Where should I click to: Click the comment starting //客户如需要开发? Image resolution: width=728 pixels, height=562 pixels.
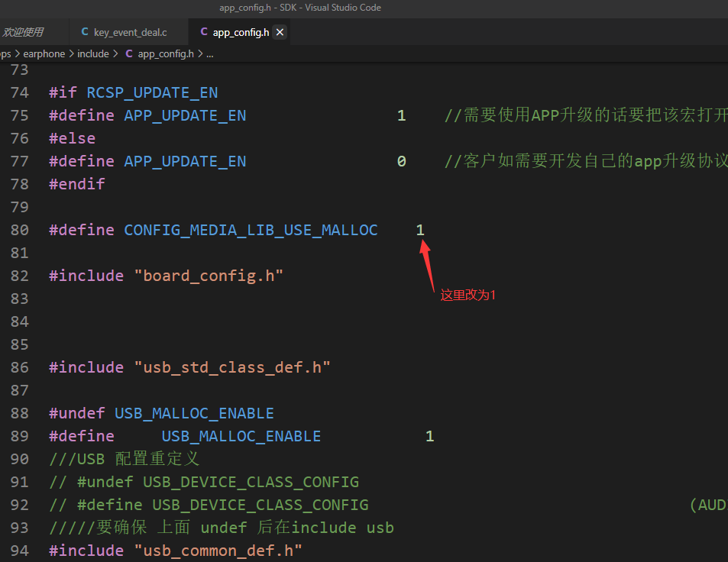point(586,161)
